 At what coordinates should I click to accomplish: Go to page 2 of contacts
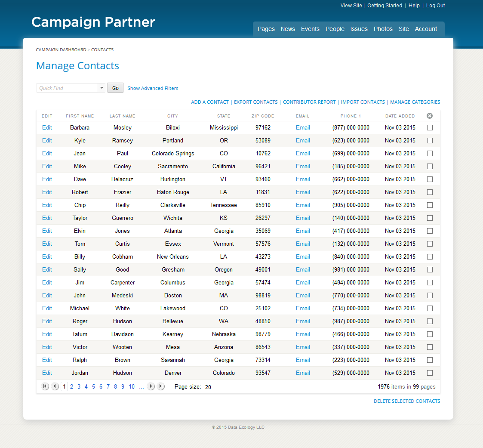click(x=71, y=387)
